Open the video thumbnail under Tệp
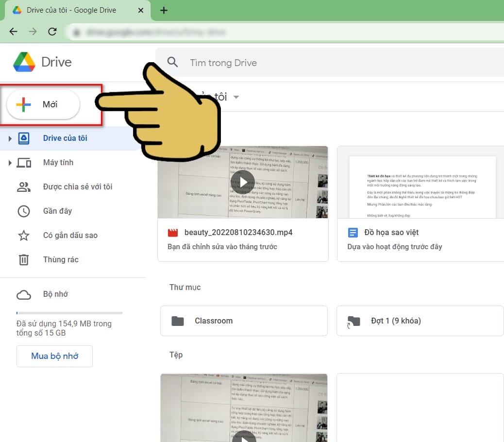This screenshot has height=442, width=504. [x=244, y=408]
